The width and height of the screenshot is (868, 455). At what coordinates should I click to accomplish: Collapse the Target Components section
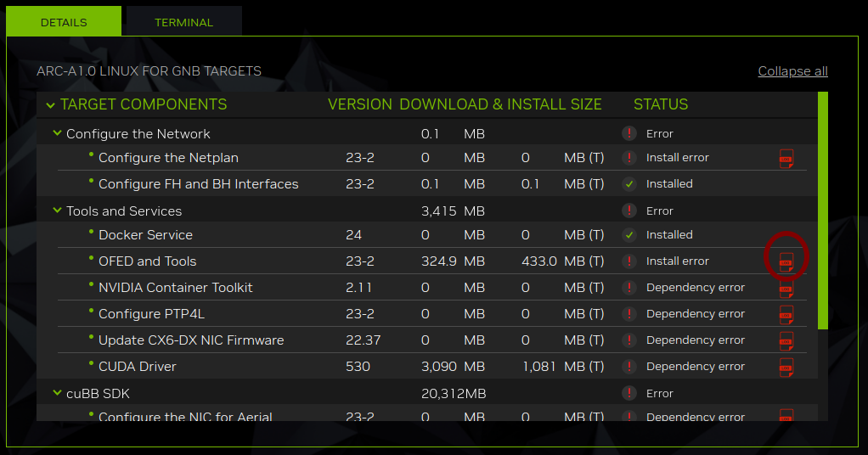point(48,105)
